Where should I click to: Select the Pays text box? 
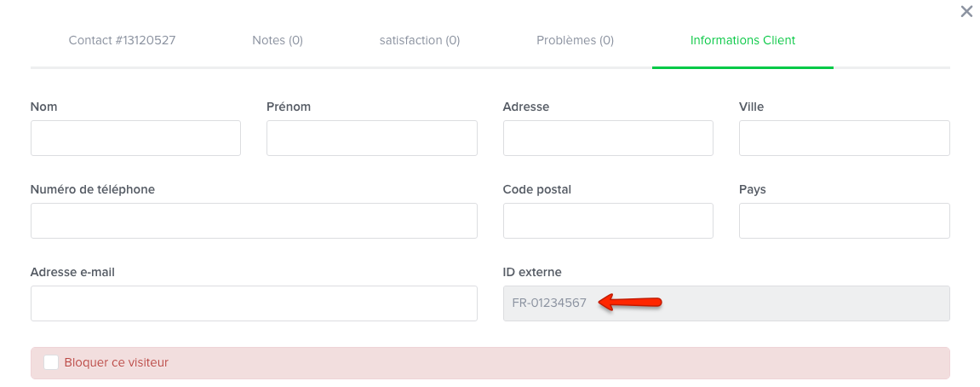845,221
